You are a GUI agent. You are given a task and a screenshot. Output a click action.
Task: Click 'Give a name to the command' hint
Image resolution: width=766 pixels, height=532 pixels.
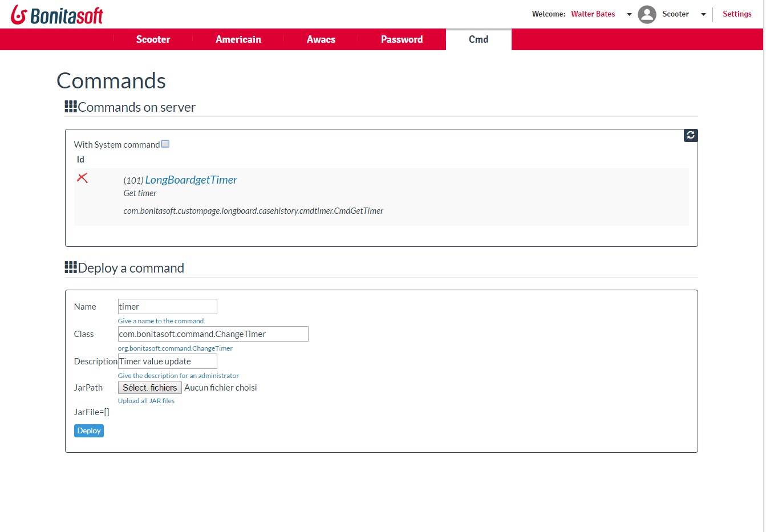161,321
